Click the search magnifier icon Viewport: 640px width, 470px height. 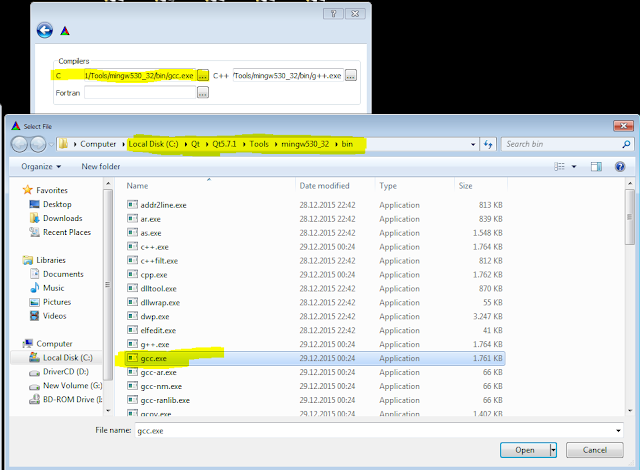click(626, 144)
